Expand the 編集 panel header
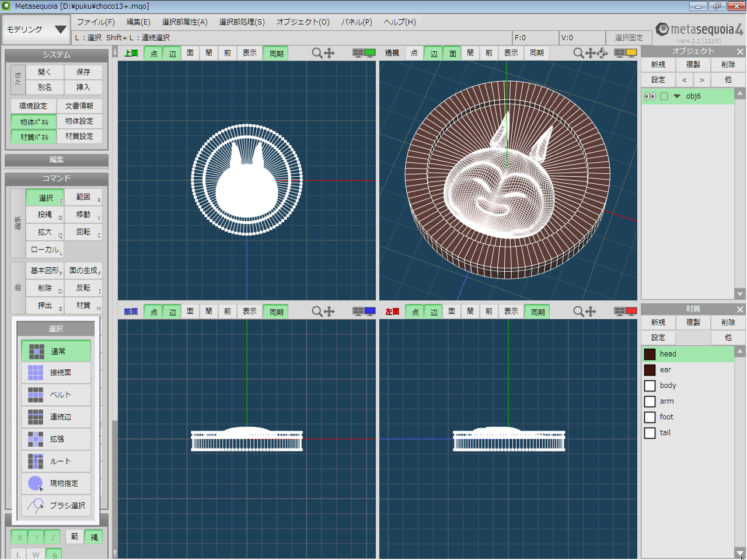Viewport: 747px width, 560px height. click(x=57, y=160)
